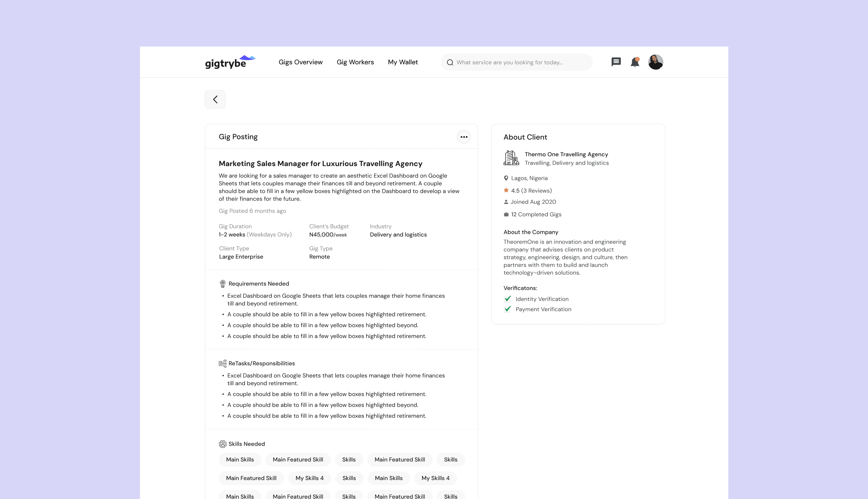This screenshot has width=868, height=499.
Task: Type in the service search field
Action: click(517, 62)
